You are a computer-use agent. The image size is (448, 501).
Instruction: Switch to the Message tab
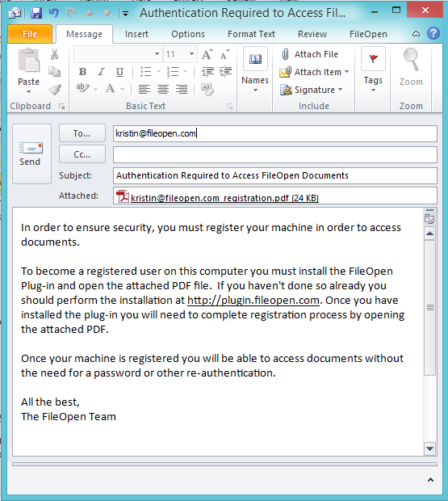pyautogui.click(x=84, y=34)
